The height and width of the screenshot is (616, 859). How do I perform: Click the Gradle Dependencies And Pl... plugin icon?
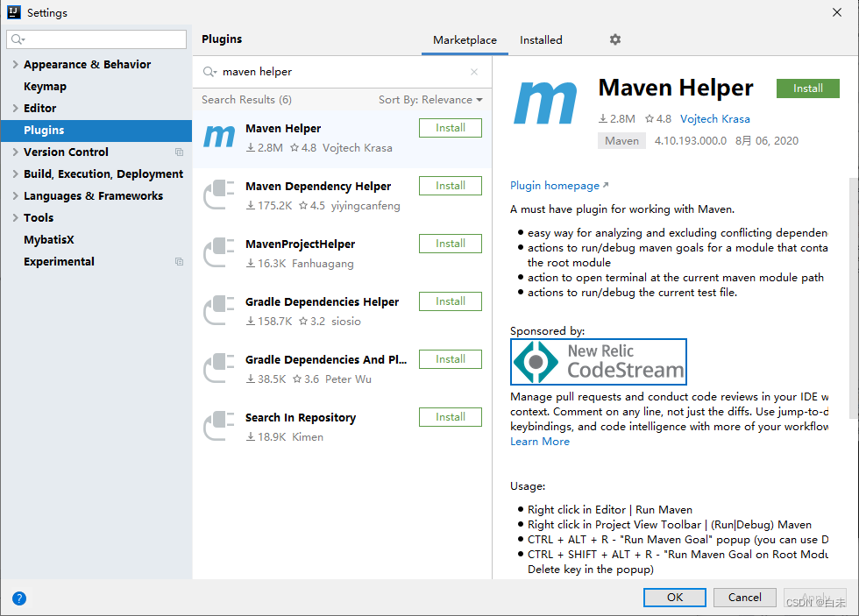tap(219, 368)
